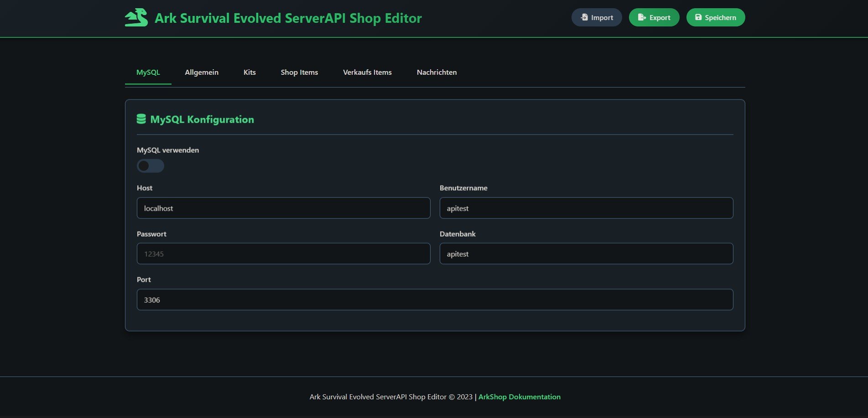Select the Datenbank input field
Viewport: 868px width, 418px height.
[586, 253]
